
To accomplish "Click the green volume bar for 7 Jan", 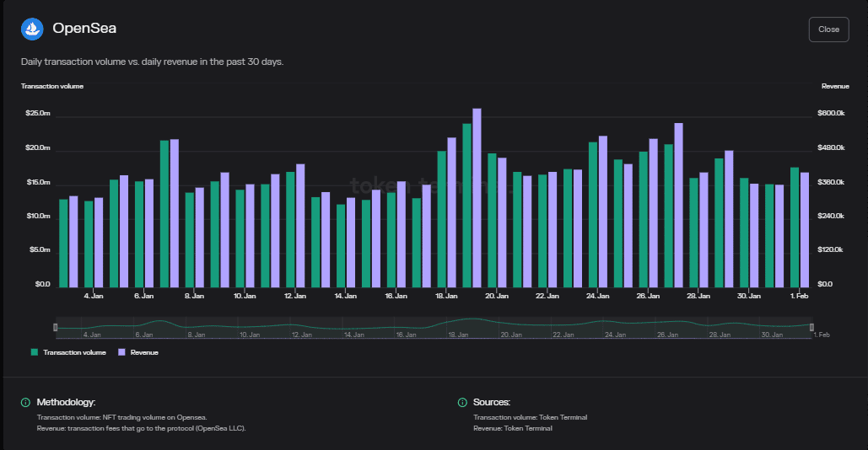I will [x=164, y=214].
